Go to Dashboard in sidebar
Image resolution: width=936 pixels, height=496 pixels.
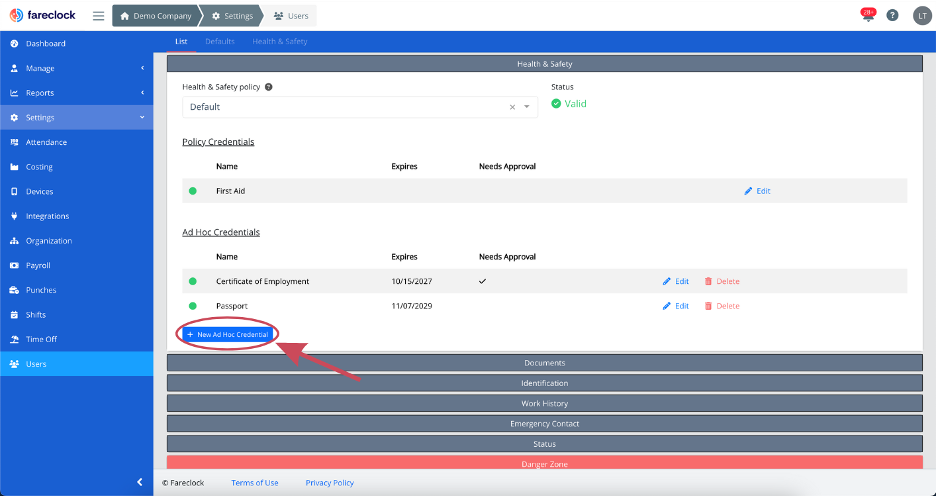point(76,44)
